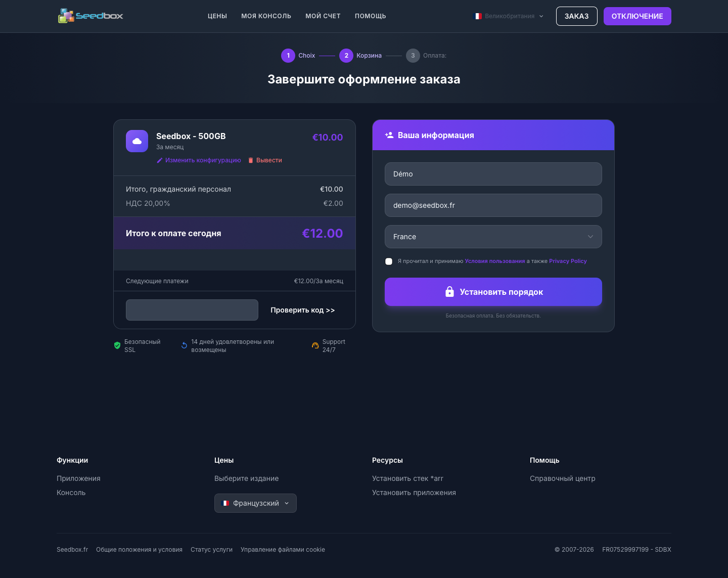Click the trash icon next to Вывести

click(251, 160)
